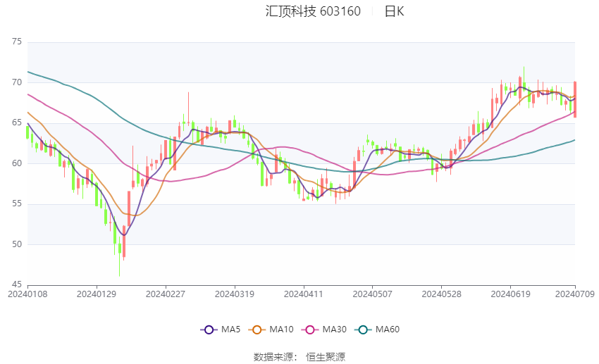
Task: Click the tall red candlestick at far right
Action: coord(575,99)
